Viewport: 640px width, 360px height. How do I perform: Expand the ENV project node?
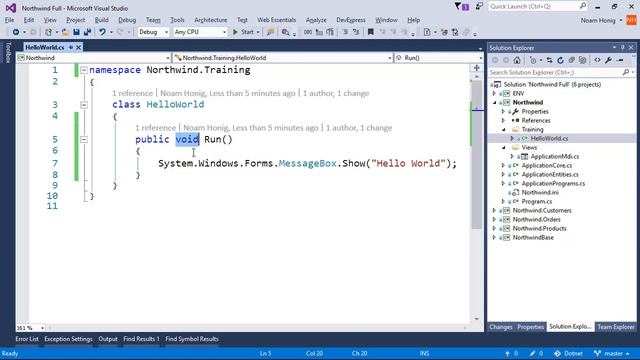494,93
